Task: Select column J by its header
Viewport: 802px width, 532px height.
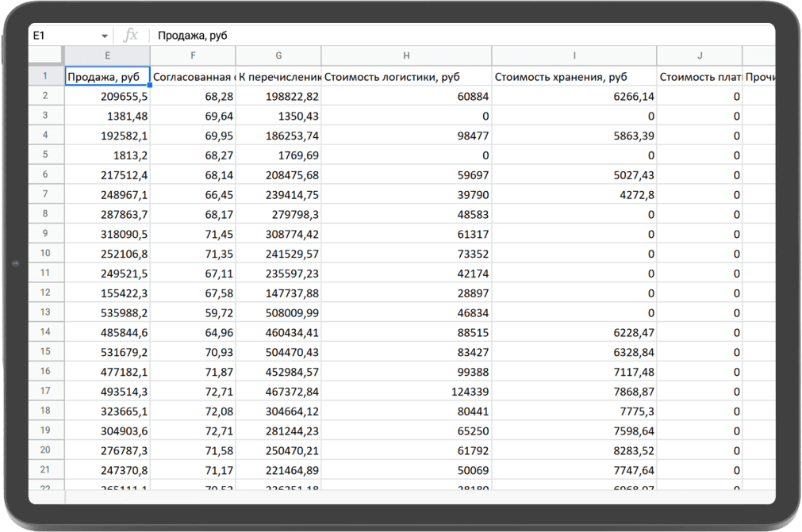Action: pos(699,55)
